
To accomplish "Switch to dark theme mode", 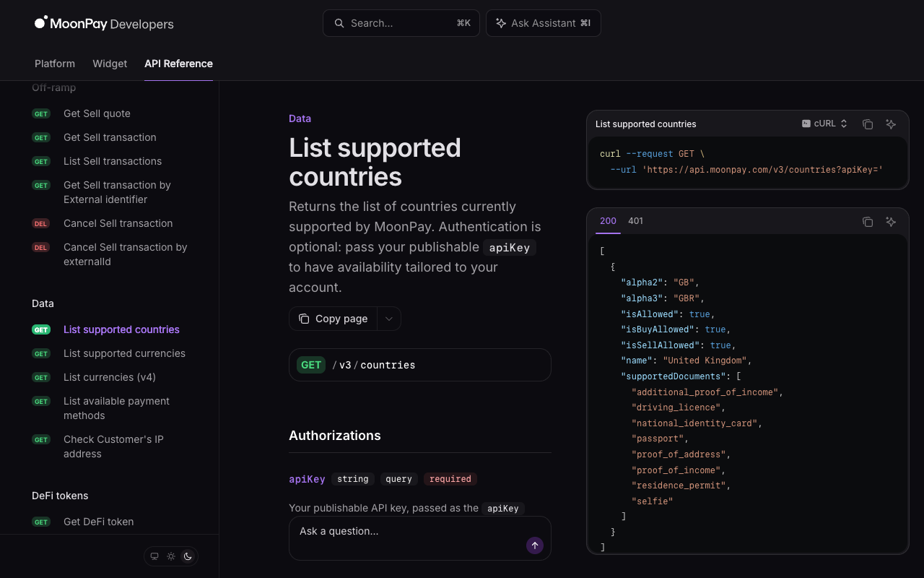I will [x=188, y=556].
